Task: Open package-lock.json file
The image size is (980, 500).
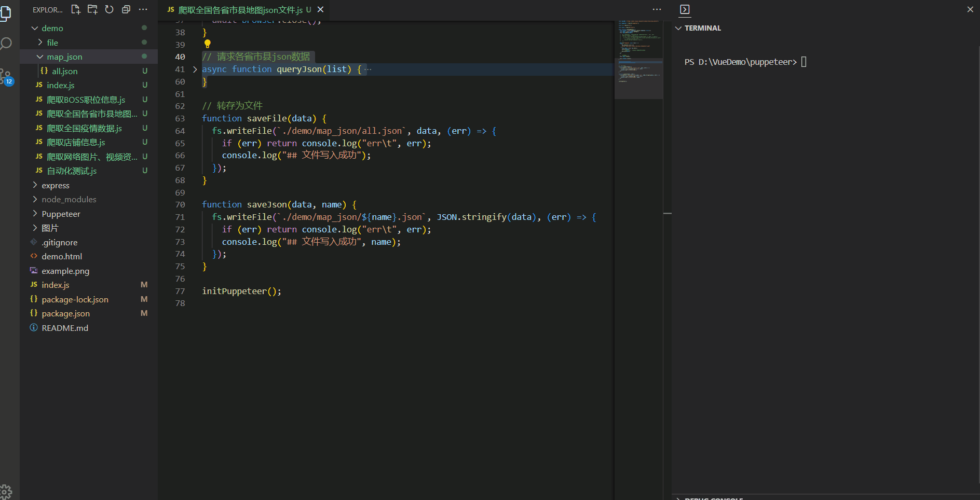Action: [89, 299]
